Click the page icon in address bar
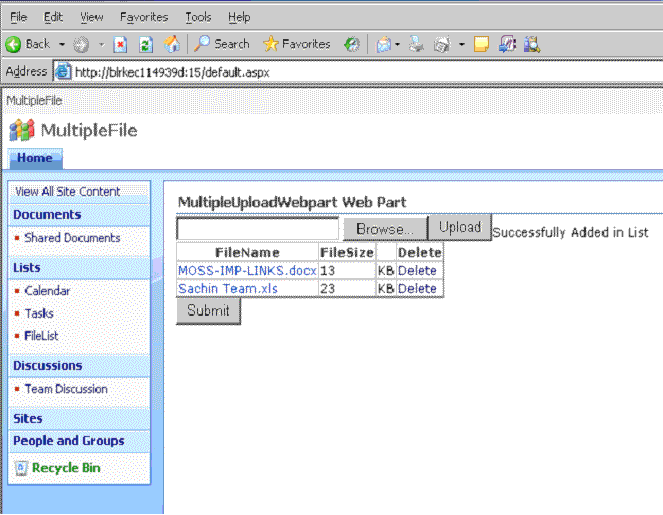Screen dimensions: 663x515 pyautogui.click(x=63, y=71)
